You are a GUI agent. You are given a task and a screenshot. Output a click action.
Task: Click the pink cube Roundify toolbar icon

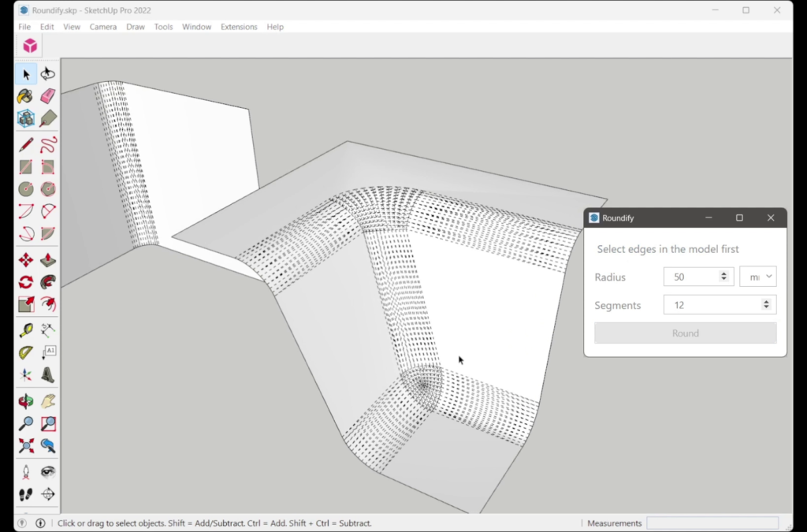click(x=30, y=46)
